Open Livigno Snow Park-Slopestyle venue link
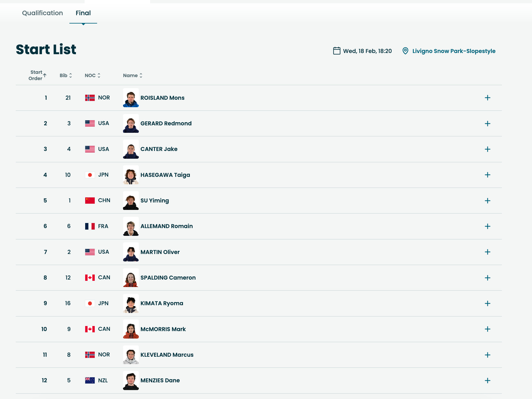 pyautogui.click(x=454, y=51)
